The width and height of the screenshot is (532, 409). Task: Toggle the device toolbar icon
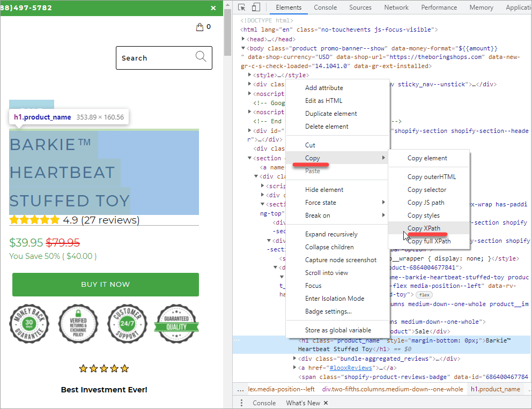tap(256, 7)
